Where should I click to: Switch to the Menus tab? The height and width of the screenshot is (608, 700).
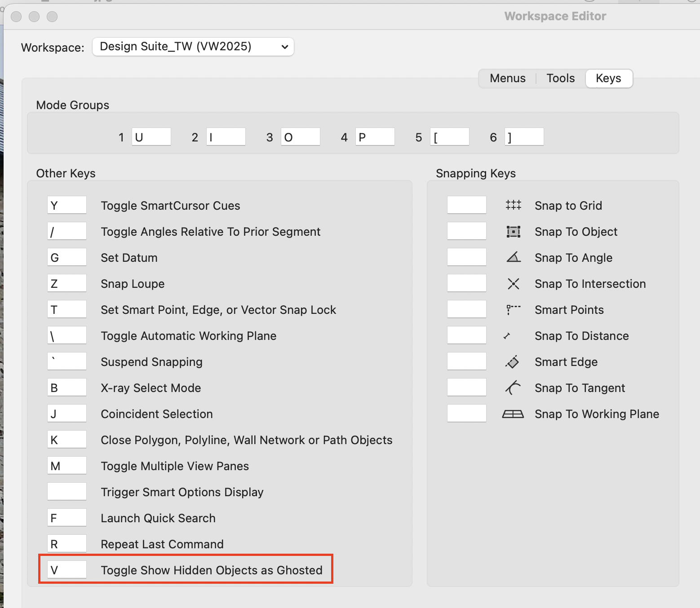(508, 78)
